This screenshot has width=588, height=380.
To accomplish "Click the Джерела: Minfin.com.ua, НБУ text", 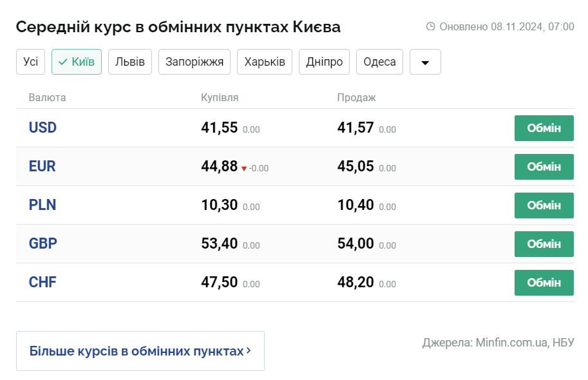I will pos(498,343).
